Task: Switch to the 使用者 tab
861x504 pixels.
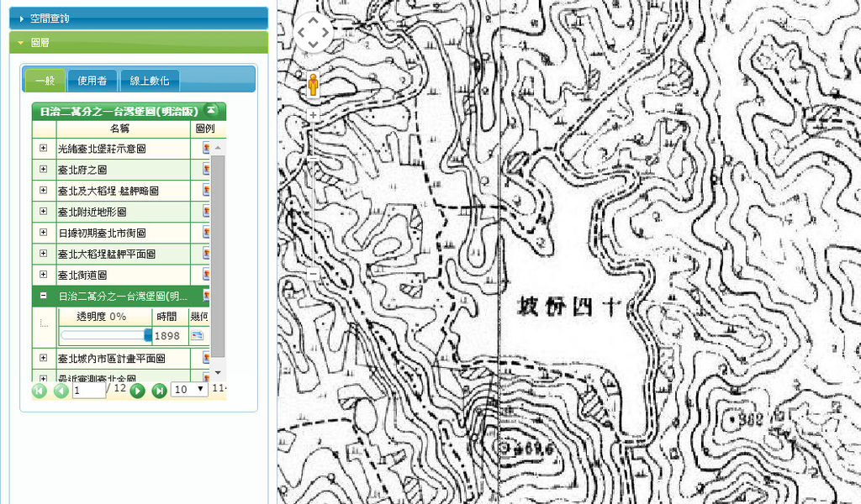Action: 92,81
